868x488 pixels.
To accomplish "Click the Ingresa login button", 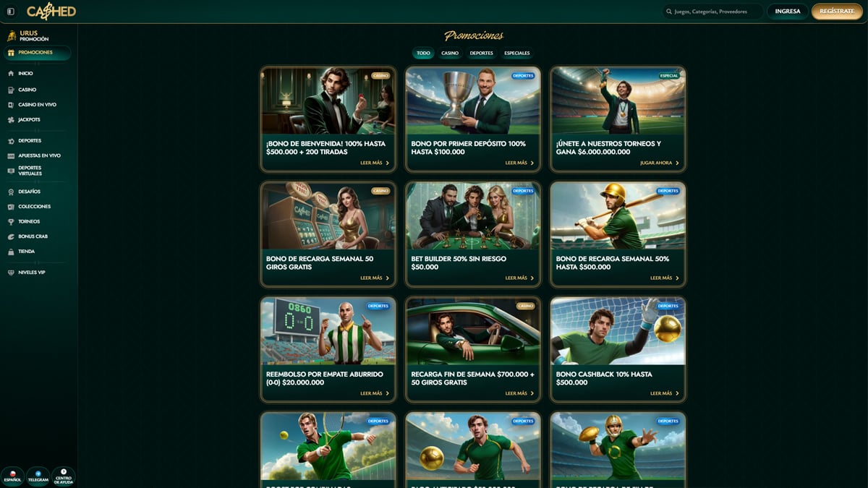I will [788, 12].
